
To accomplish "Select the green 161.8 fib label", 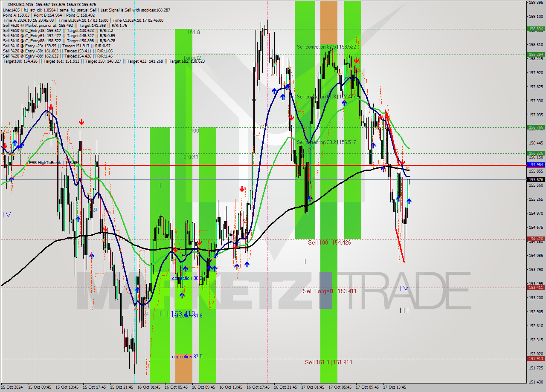I will coord(193,32).
